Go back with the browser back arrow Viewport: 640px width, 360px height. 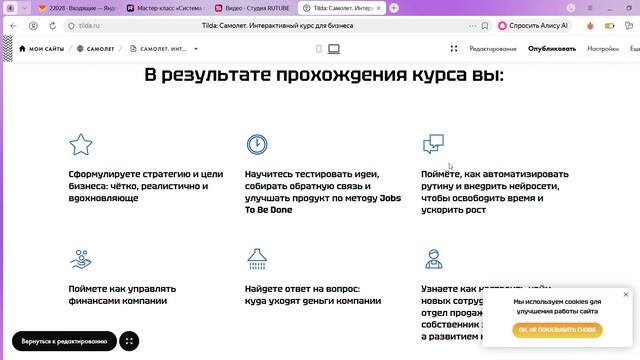point(13,26)
